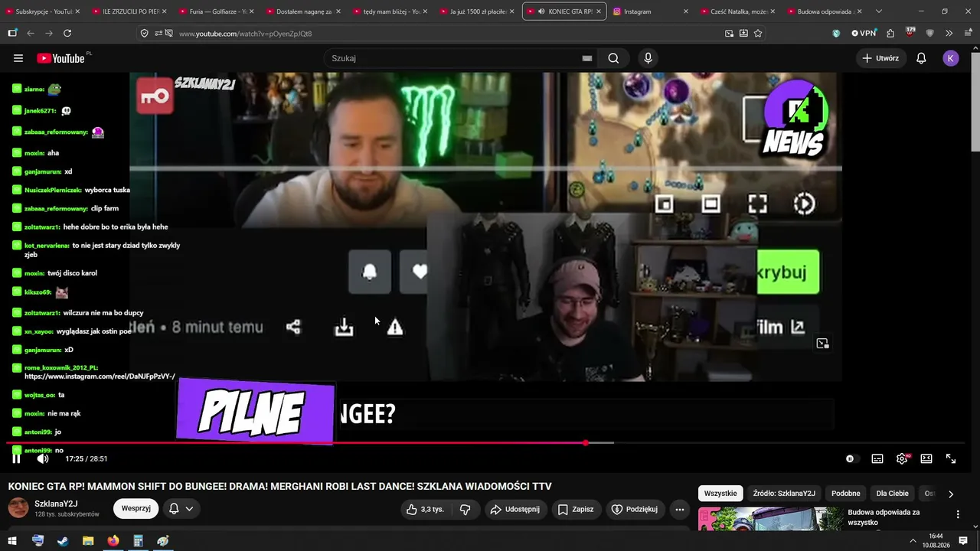Mute the KONIEC GTA RP tab audio
Viewport: 980px width, 551px height.
pos(542,11)
